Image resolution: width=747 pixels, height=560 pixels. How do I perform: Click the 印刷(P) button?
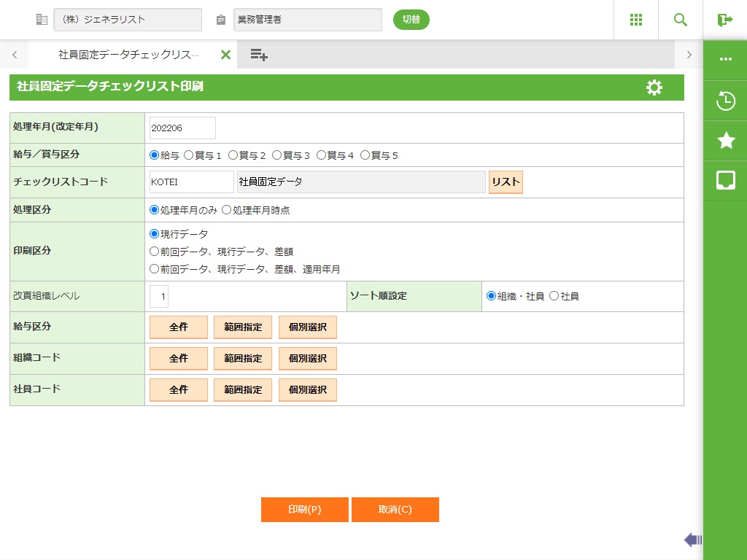click(304, 510)
